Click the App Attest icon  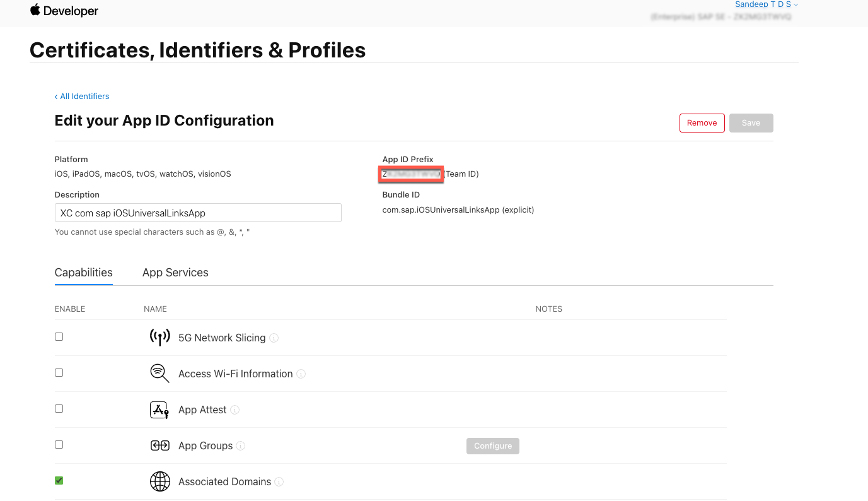(159, 410)
